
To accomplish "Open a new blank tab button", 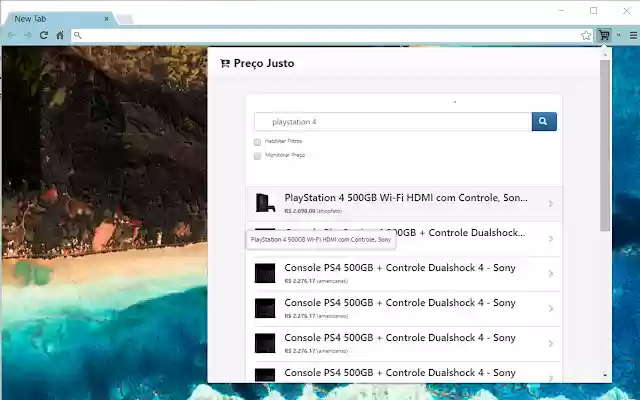I will [125, 19].
